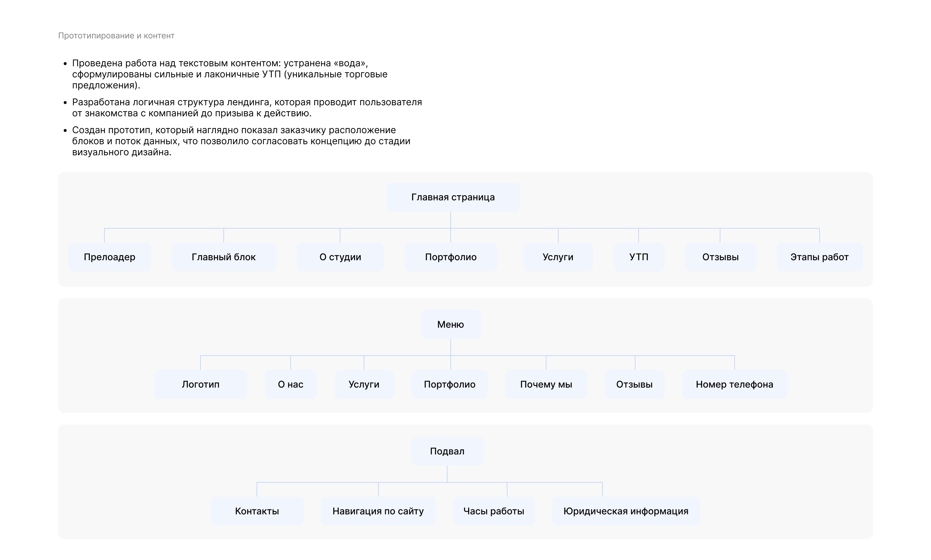Select «Отзывы» under the Меню tree
Viewport: 931px width, 560px height.
pyautogui.click(x=634, y=384)
